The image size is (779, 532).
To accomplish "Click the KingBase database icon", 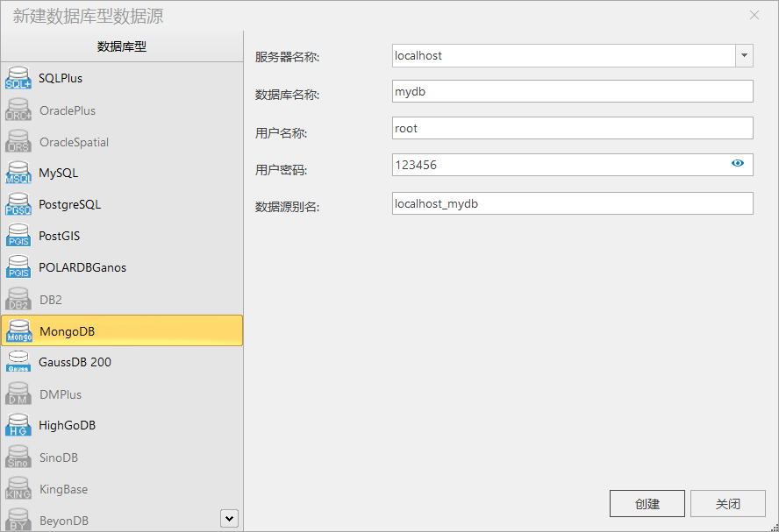I will 18,489.
